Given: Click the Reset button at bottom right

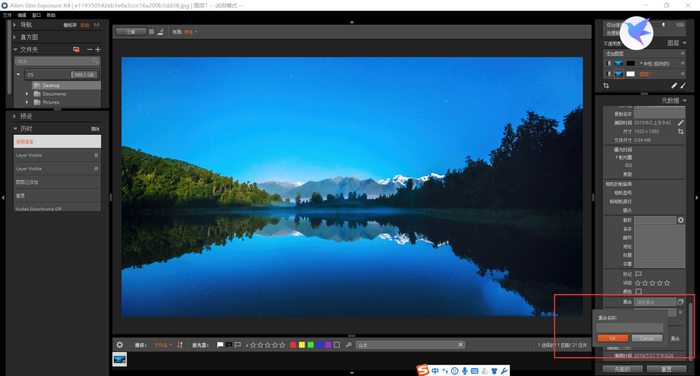Looking at the screenshot, I should [x=666, y=369].
